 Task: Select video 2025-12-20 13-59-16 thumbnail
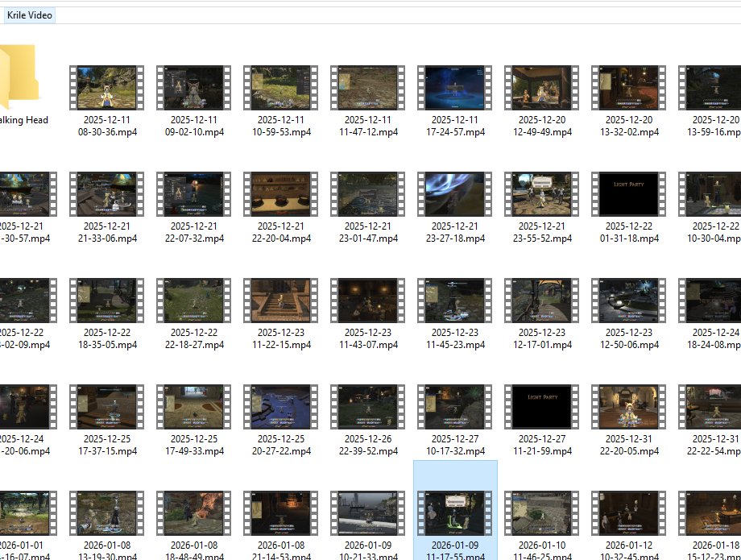tap(710, 88)
